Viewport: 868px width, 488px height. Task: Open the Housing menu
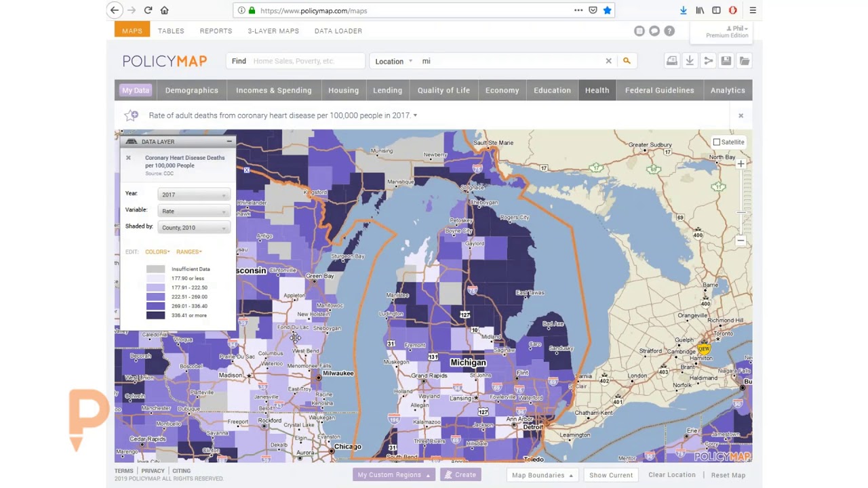pyautogui.click(x=344, y=90)
